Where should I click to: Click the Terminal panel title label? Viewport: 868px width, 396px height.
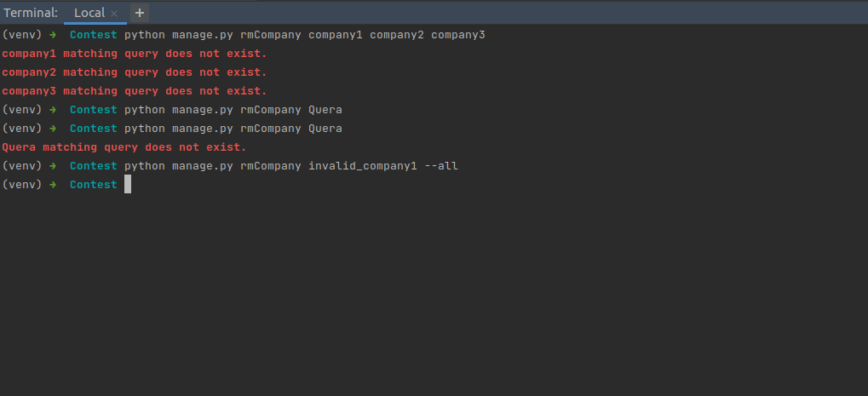(x=31, y=13)
